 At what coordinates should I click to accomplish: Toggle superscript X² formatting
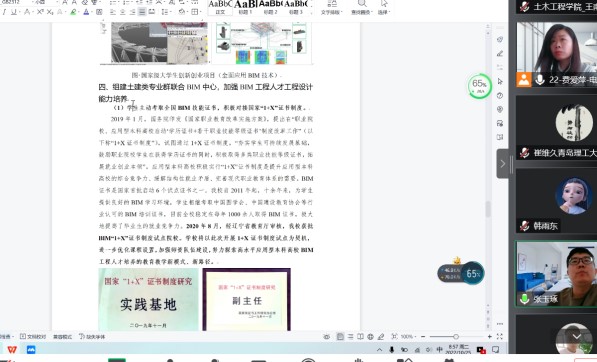(40, 12)
